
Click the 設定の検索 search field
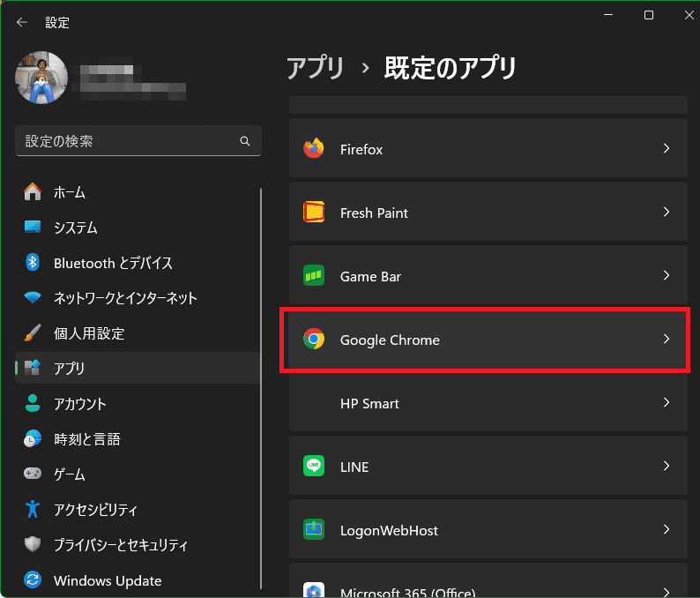click(x=128, y=141)
